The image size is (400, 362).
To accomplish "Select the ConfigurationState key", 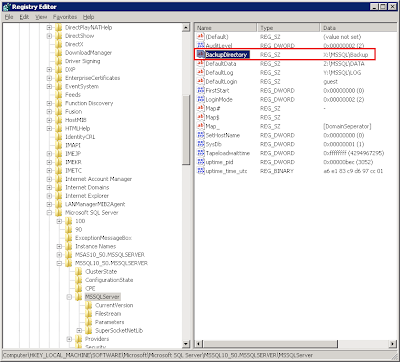I will (x=109, y=280).
